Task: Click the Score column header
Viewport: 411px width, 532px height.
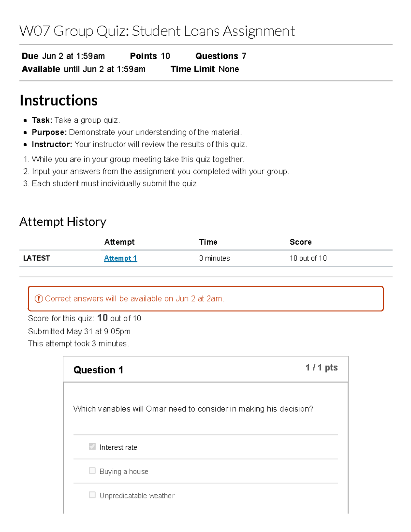Action: pos(300,242)
